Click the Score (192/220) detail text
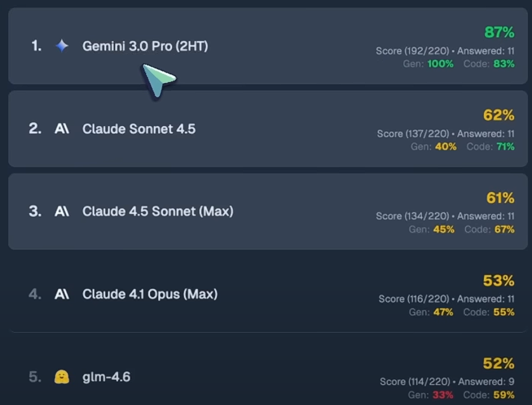The image size is (532, 405). (x=412, y=51)
